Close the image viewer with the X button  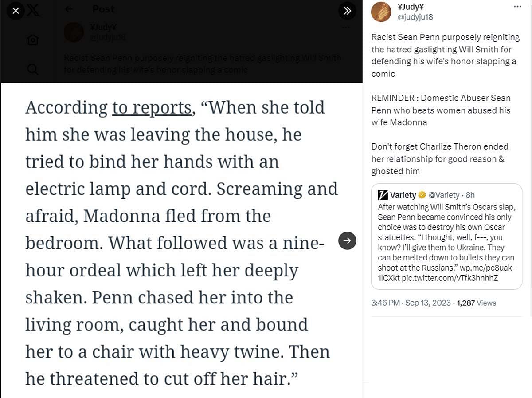coord(16,10)
